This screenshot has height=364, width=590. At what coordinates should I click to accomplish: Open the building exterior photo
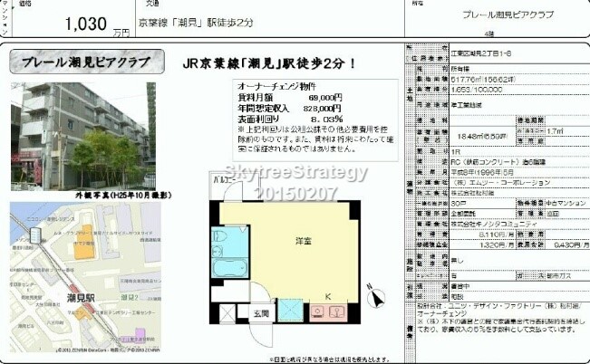82,136
